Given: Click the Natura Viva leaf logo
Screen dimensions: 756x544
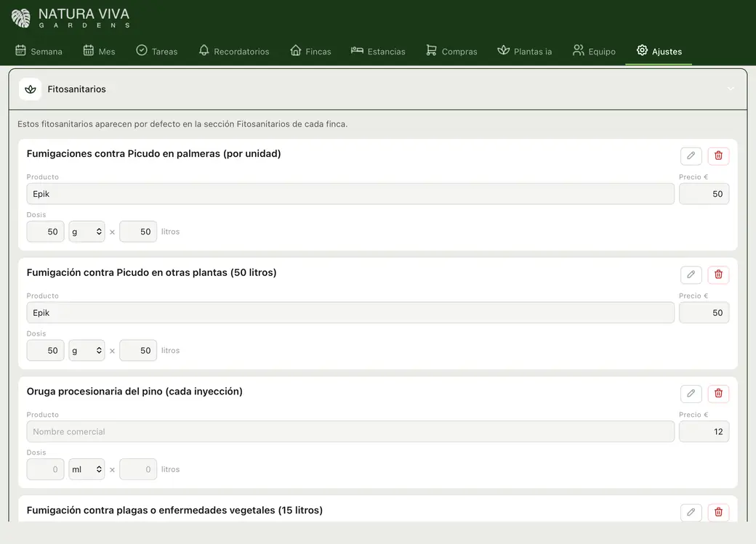Looking at the screenshot, I should (21, 18).
